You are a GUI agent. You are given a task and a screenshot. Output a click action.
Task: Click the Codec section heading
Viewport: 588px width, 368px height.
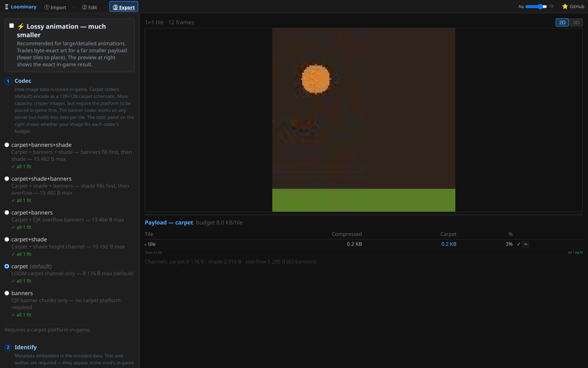click(23, 81)
